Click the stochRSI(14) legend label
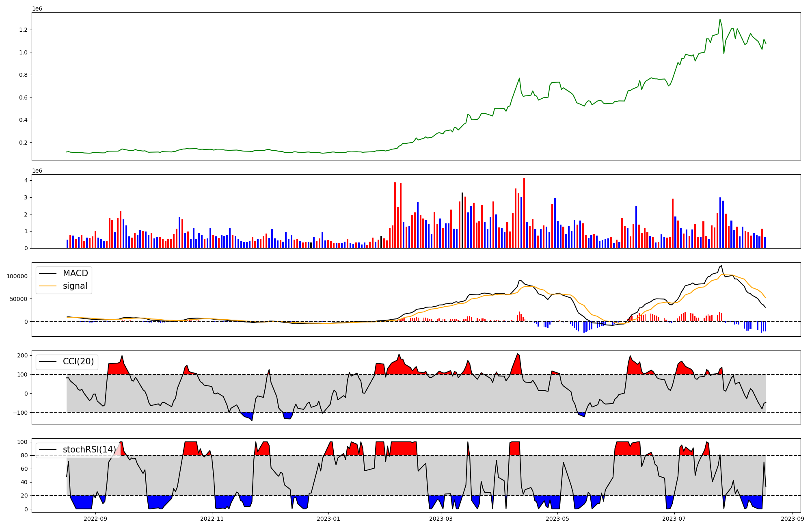This screenshot has width=812, height=528. [89, 450]
